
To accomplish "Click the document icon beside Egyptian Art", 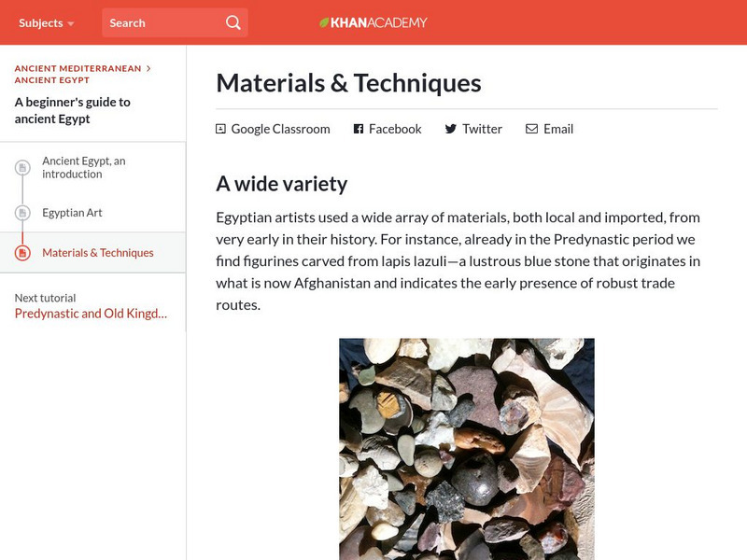I will pyautogui.click(x=22, y=213).
